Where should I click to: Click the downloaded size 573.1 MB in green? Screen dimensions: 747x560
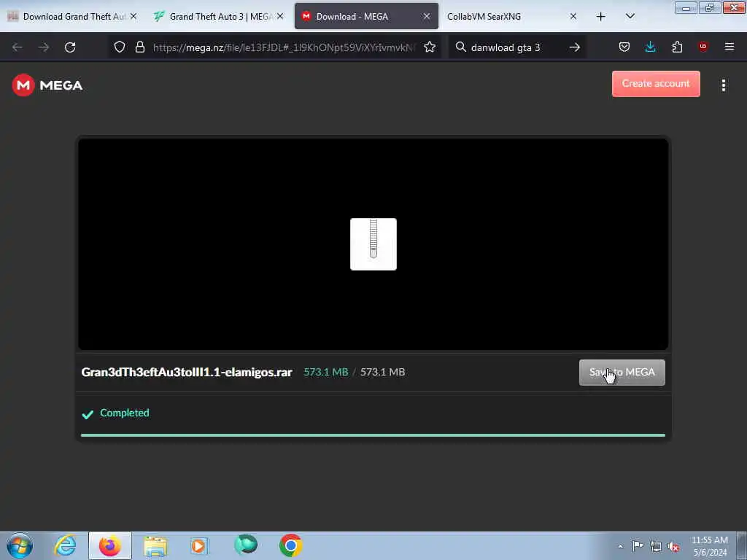tap(326, 373)
